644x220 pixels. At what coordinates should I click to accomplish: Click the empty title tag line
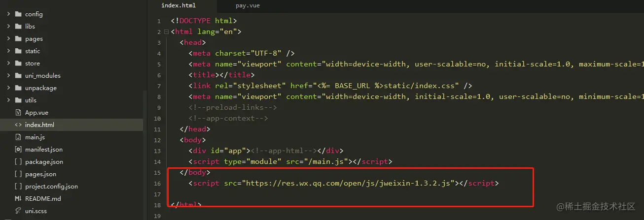pyautogui.click(x=221, y=75)
